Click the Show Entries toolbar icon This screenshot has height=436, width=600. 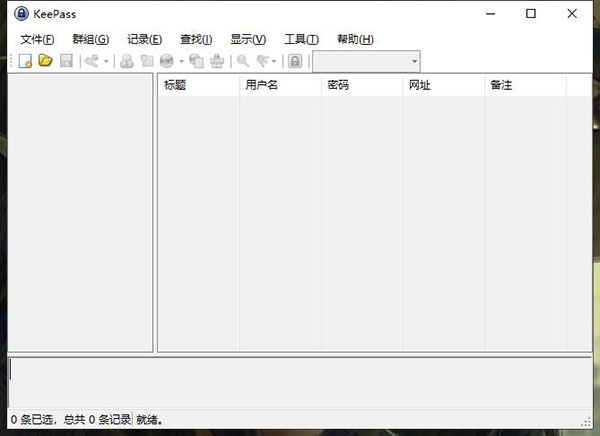tap(263, 61)
